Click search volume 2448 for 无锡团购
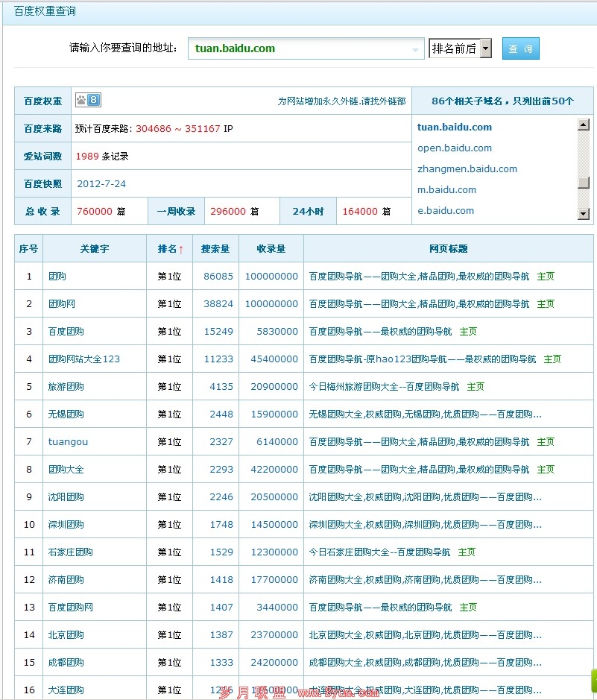The width and height of the screenshot is (597, 700). pos(221,414)
